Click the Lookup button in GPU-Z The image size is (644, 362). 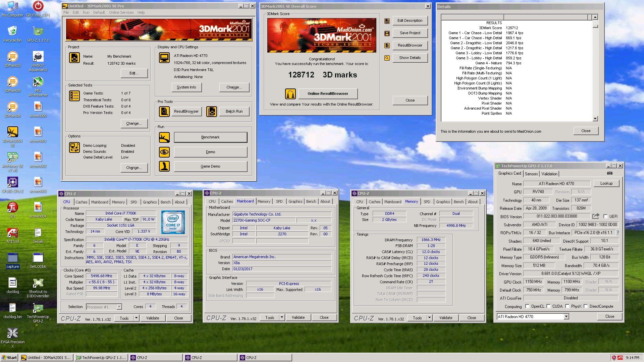[606, 183]
